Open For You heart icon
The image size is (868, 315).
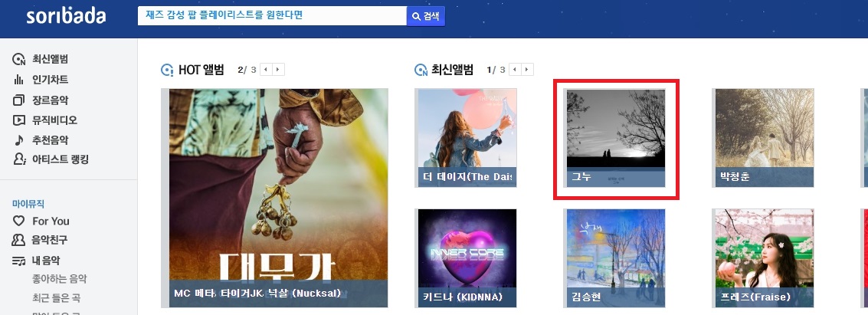(x=19, y=221)
